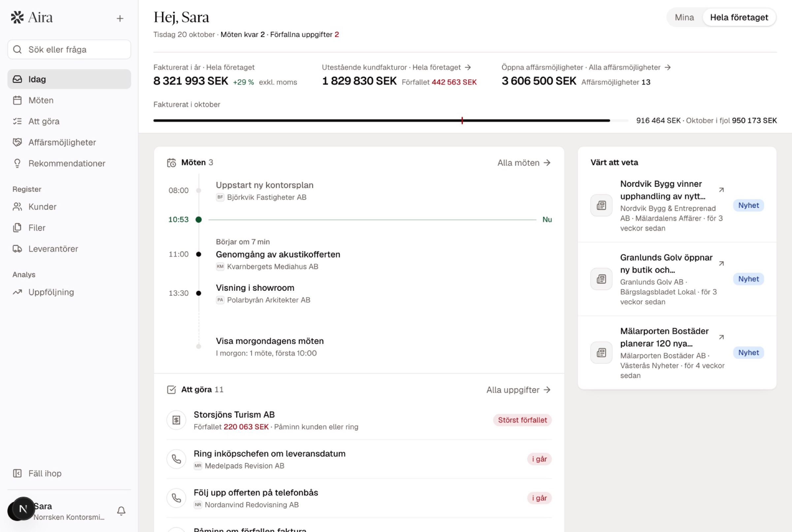Open the Kunder register
The width and height of the screenshot is (792, 532).
[x=69, y=207]
